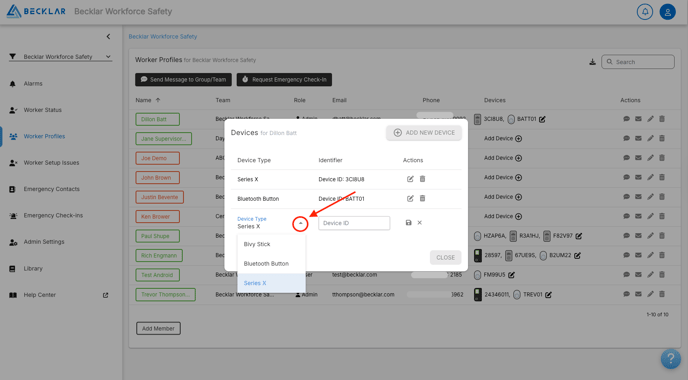Screen dimensions: 688x380
Task: Choose Bluetooth Button from device type list
Action: click(x=272, y=264)
